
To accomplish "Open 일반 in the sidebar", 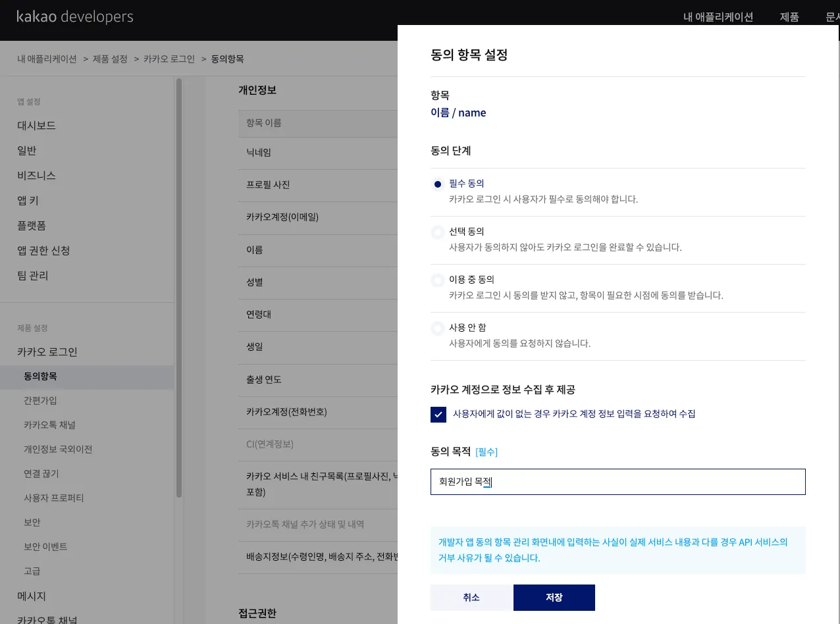I will (x=27, y=151).
